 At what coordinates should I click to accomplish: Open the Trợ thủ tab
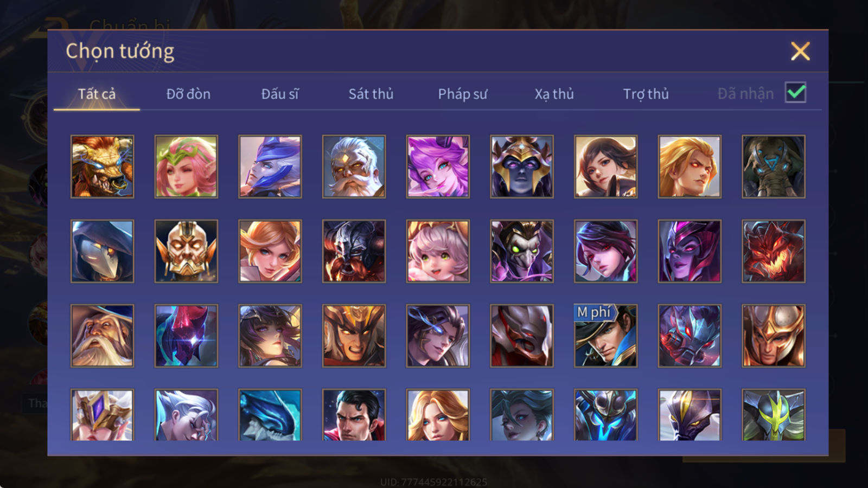click(646, 94)
